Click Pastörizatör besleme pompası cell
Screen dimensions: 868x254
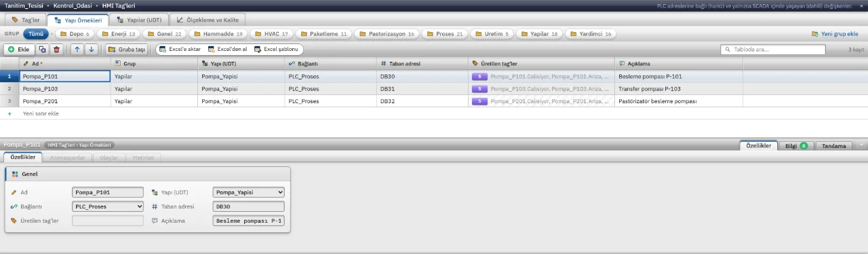click(679, 101)
